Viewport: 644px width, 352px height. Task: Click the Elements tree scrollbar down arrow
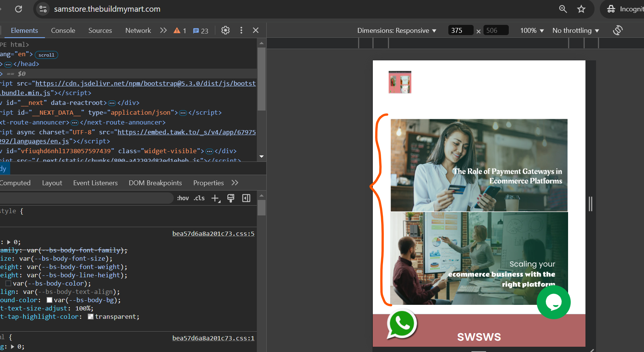(261, 156)
